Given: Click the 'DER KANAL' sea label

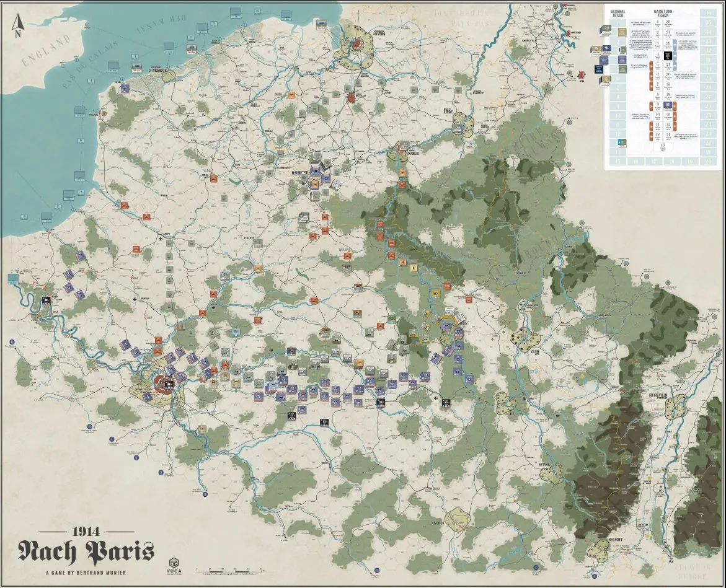Looking at the screenshot, I should point(161,24).
